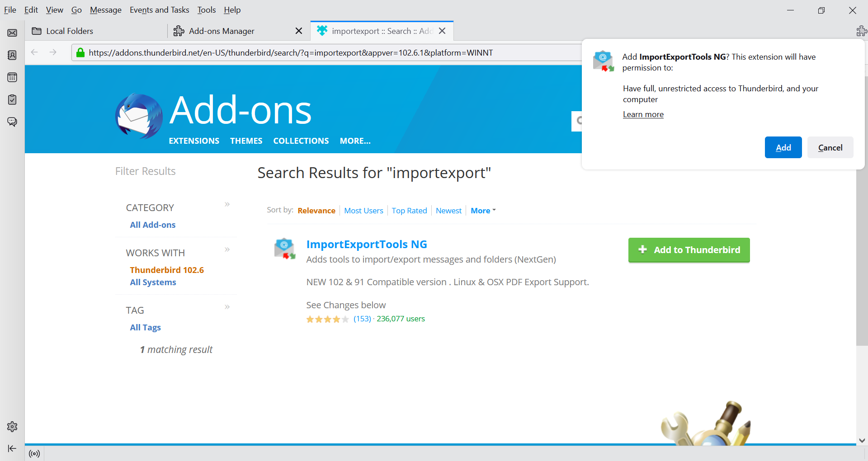Expand the WORKS WITH filter chevron
Viewport: 868px width, 461px height.
point(227,249)
